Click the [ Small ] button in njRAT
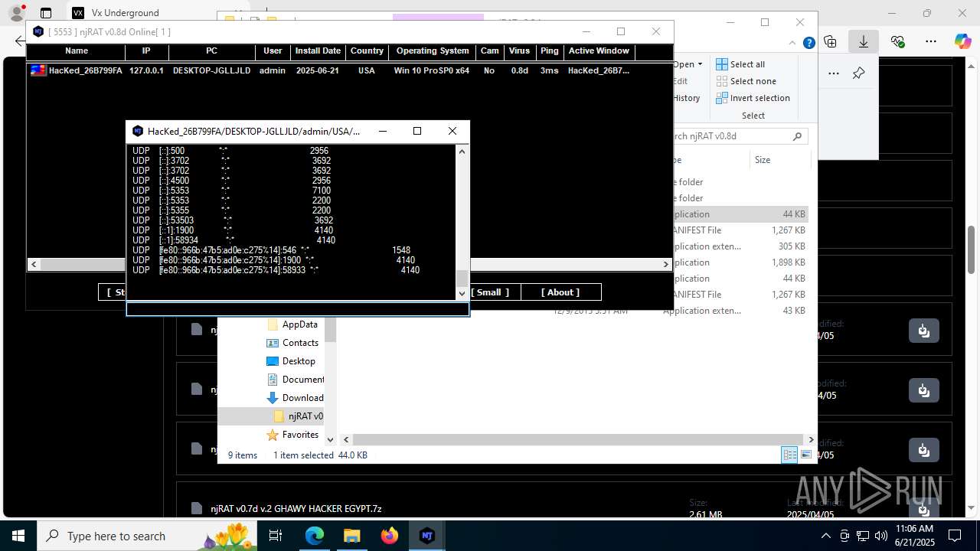 tap(489, 292)
